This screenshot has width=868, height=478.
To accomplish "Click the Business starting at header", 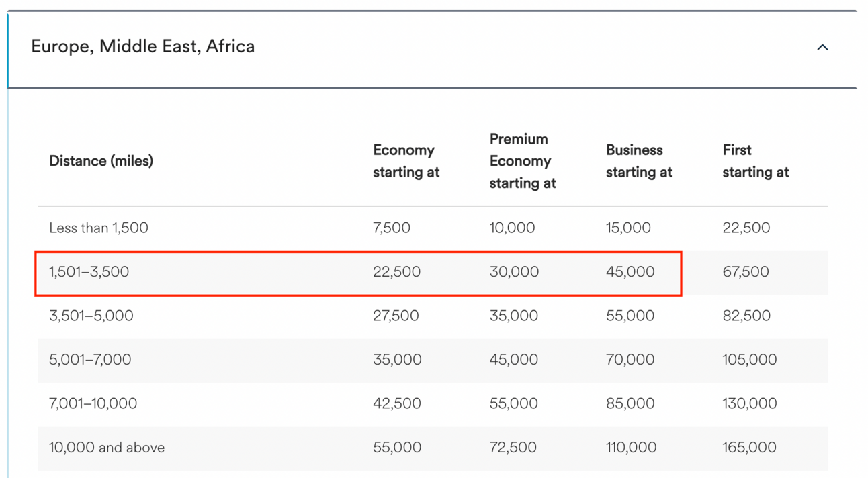I will (639, 161).
